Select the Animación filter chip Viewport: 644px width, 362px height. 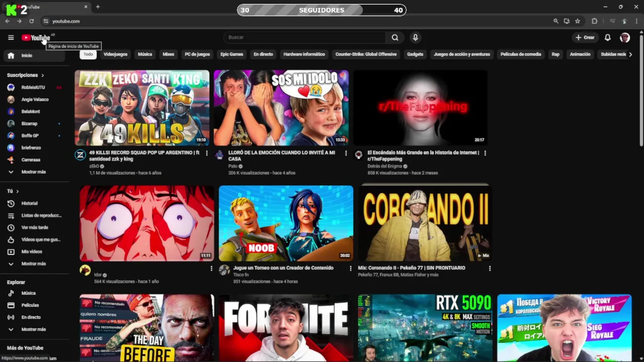click(580, 54)
